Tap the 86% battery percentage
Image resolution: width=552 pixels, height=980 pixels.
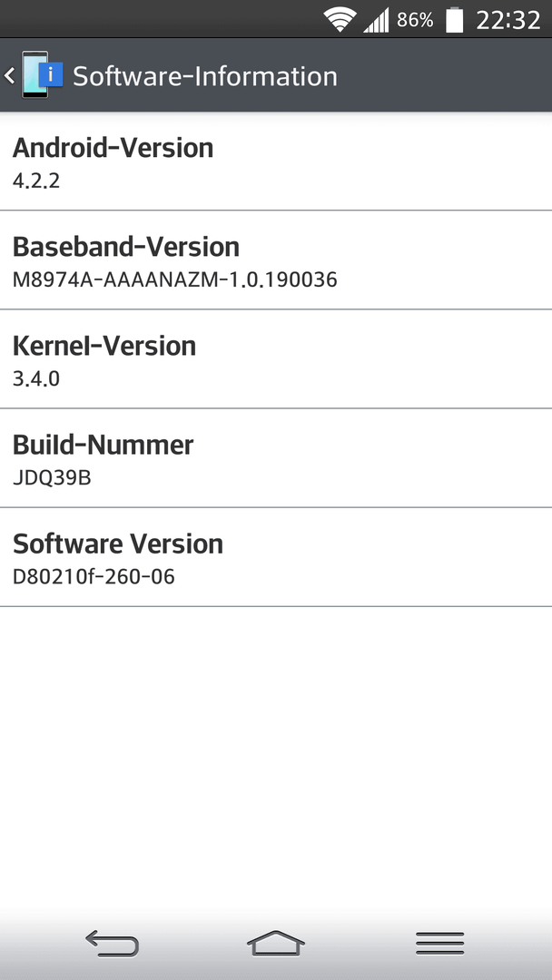pos(415,21)
